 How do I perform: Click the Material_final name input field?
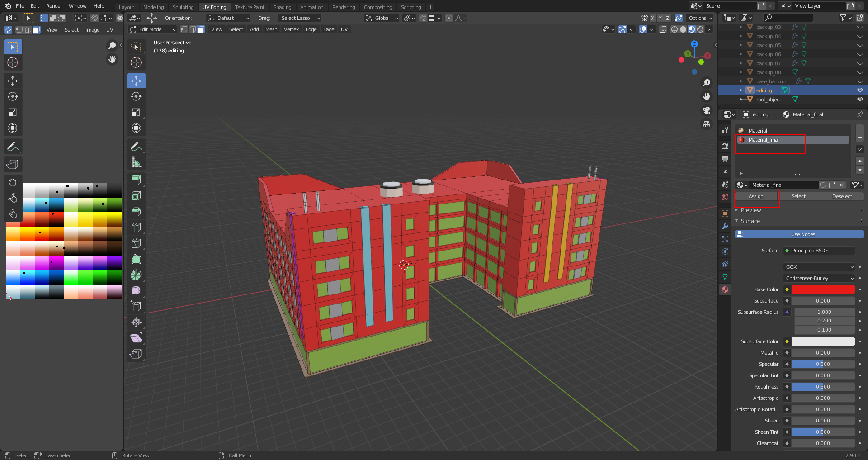click(783, 185)
